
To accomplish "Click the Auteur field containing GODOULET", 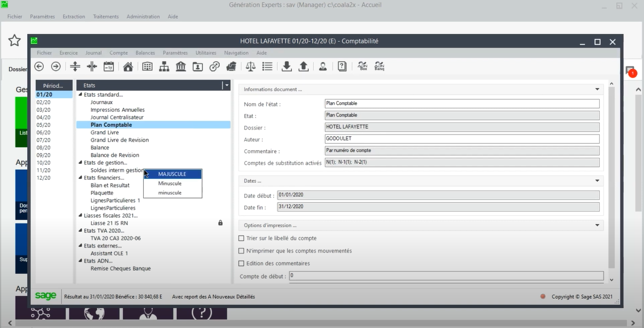I will [462, 139].
